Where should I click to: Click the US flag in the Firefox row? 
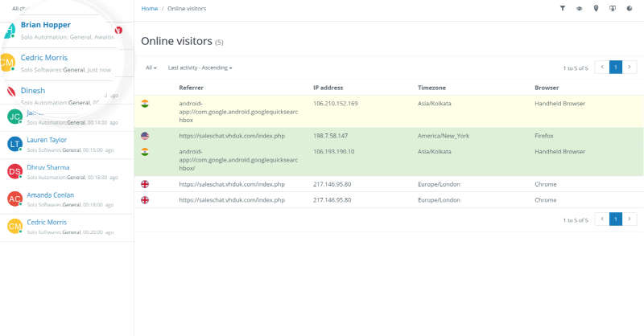point(145,136)
